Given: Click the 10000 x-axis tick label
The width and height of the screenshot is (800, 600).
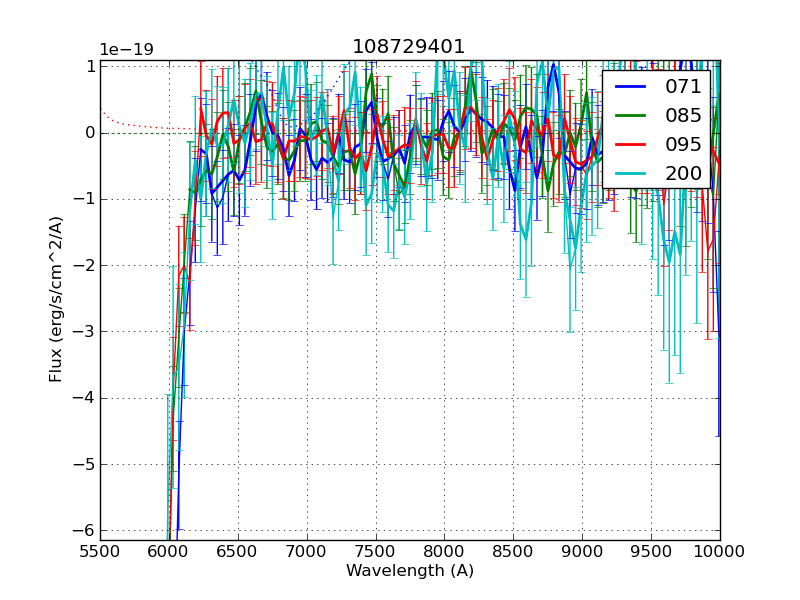Looking at the screenshot, I should (720, 551).
